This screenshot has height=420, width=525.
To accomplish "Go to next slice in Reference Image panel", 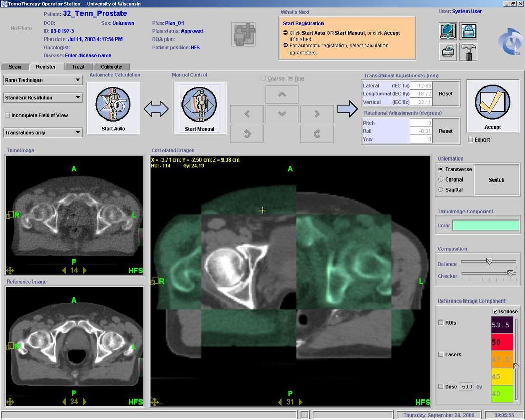I will tap(85, 402).
